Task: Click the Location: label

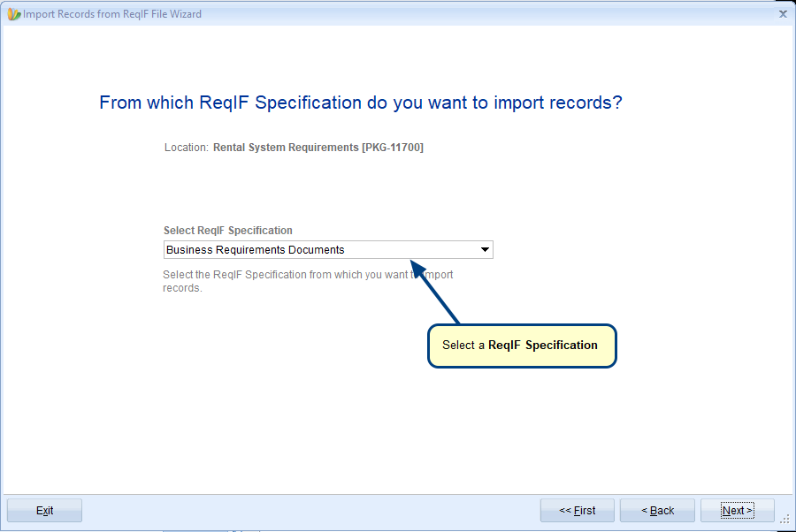Action: pyautogui.click(x=186, y=148)
